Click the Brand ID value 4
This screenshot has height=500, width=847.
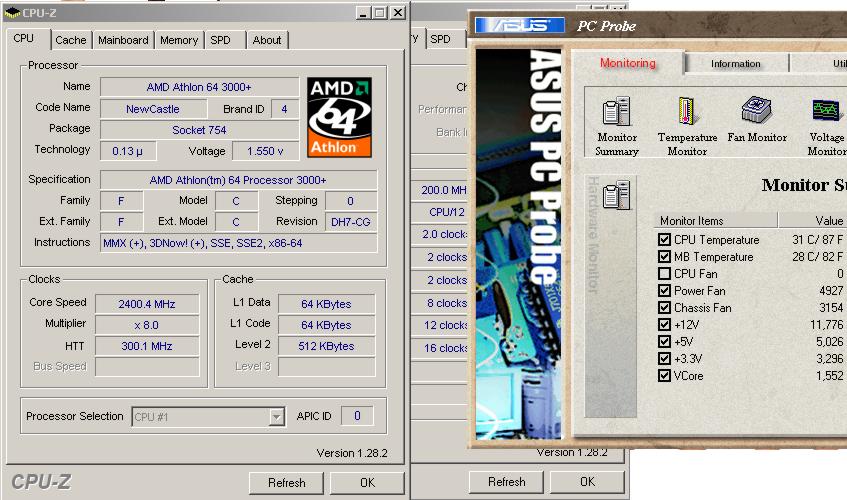(284, 109)
